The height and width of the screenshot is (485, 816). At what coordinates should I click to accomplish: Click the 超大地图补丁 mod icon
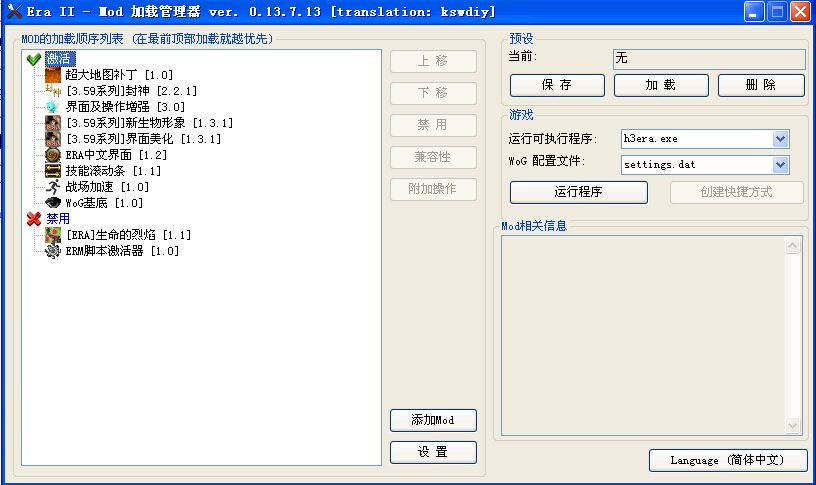[53, 75]
